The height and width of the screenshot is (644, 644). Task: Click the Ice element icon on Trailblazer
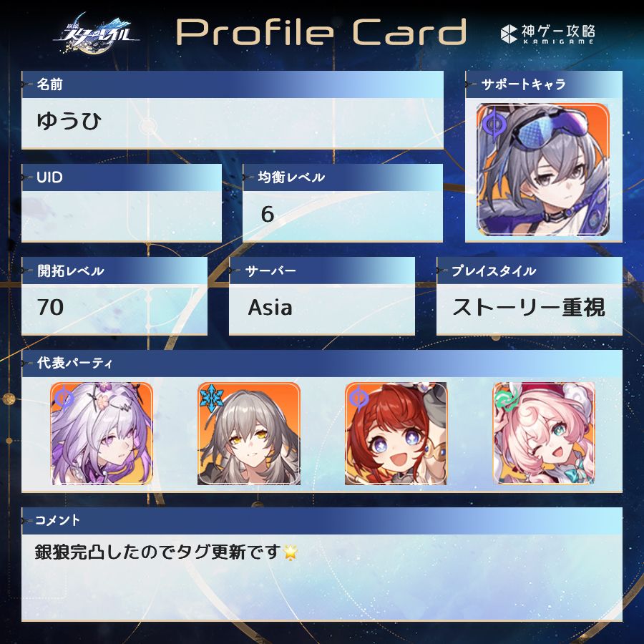click(212, 398)
